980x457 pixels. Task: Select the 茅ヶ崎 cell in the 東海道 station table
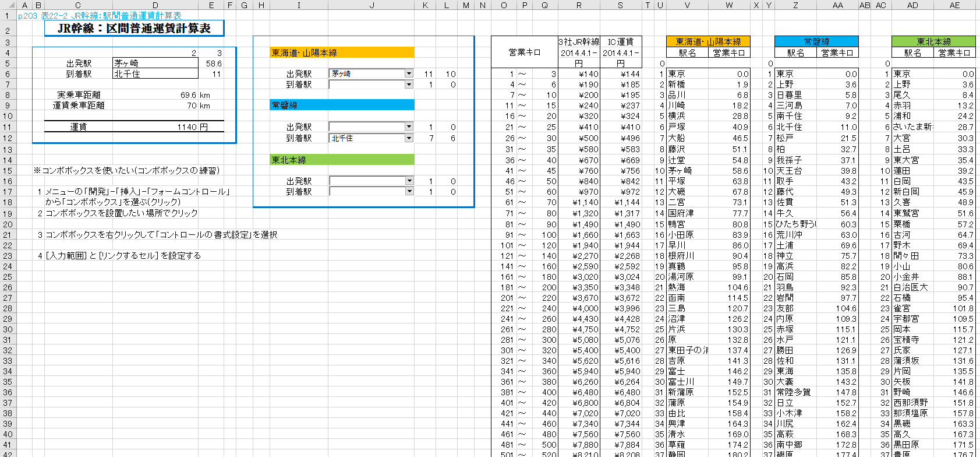pos(687,170)
